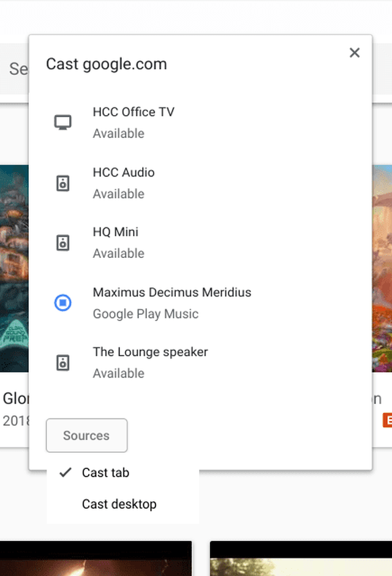This screenshot has height=576, width=392.
Task: Click the speaker icon beside HQ Mini
Action: coord(62,243)
